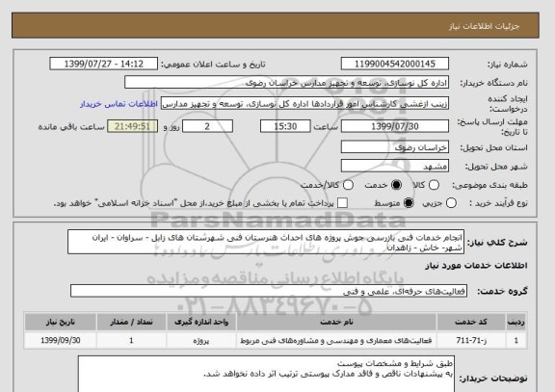
Task: Click the quantity cell in the ز-71-711 row
Action: (x=131, y=340)
